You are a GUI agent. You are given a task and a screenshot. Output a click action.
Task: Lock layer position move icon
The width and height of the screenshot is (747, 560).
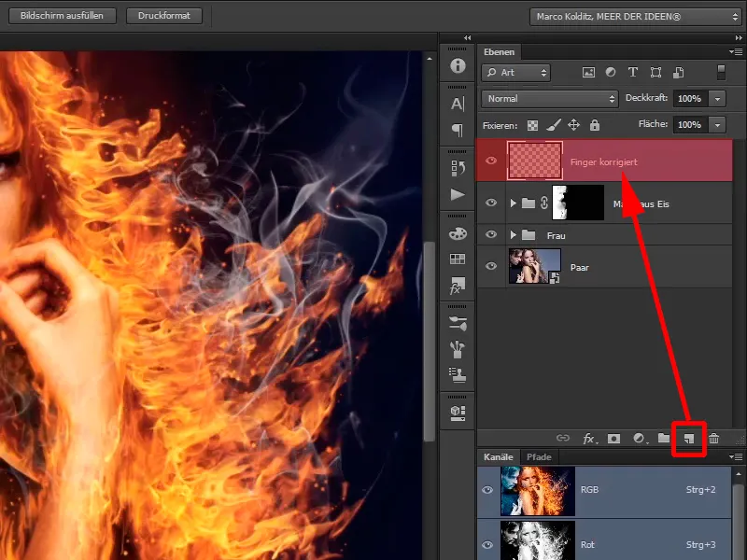(x=573, y=125)
